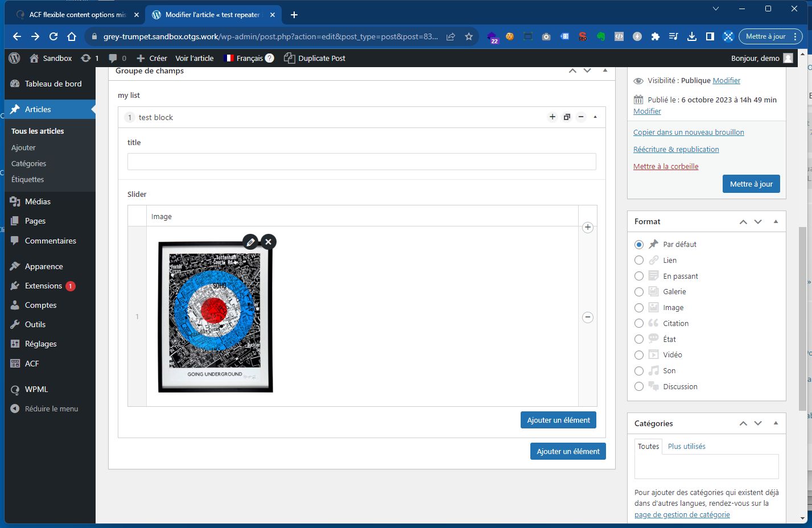Click Duplicate Post in the admin bar

click(315, 58)
